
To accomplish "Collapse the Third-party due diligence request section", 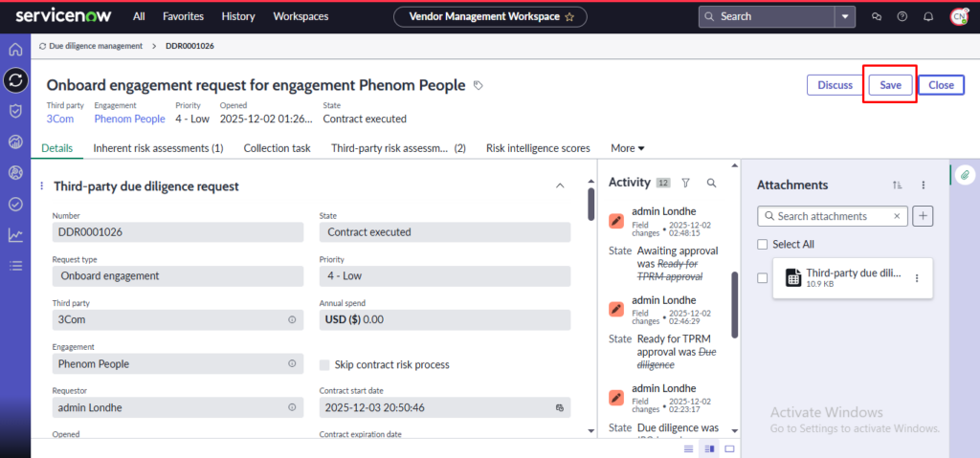I will pos(560,185).
